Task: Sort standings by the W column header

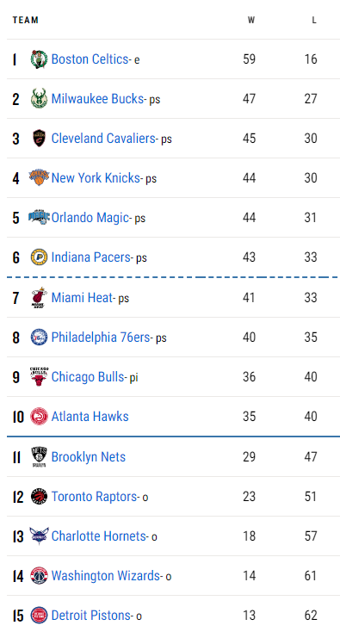Action: coord(250,20)
